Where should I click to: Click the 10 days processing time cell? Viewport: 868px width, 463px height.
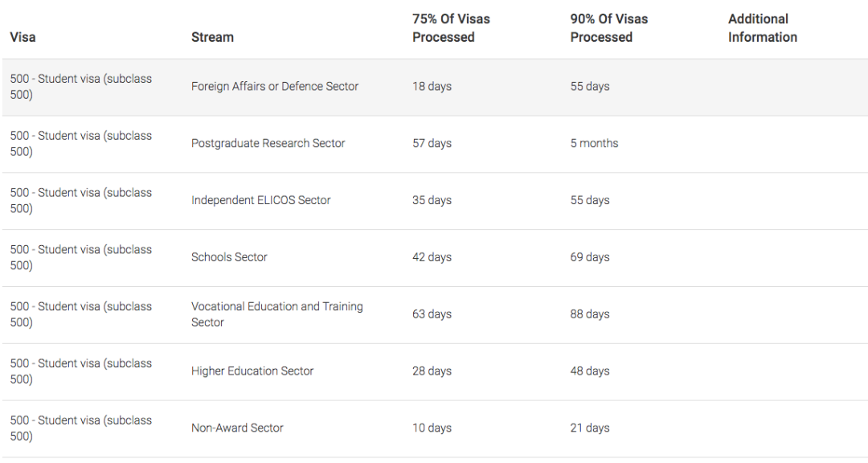pos(432,428)
